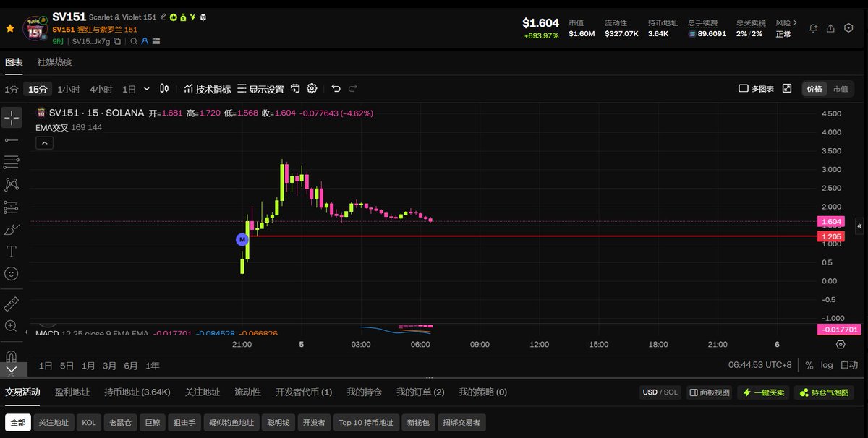868x438 pixels.
Task: Toggle percent scale on price axis
Action: click(809, 366)
